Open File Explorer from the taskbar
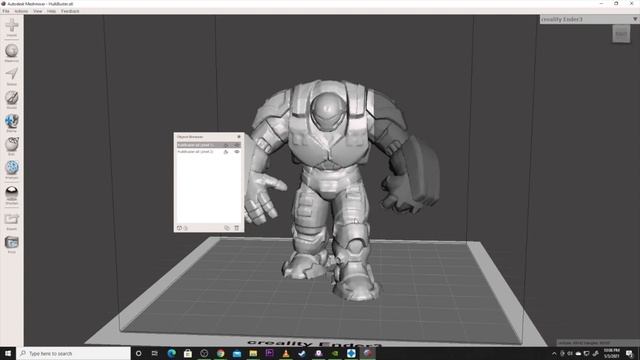 click(253, 353)
